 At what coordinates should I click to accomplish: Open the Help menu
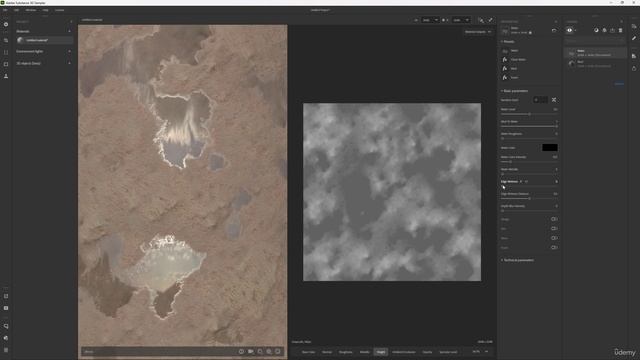(x=45, y=10)
